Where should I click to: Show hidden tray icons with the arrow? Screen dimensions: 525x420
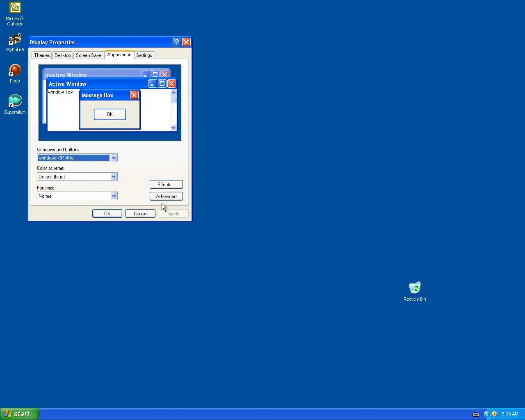pyautogui.click(x=486, y=414)
